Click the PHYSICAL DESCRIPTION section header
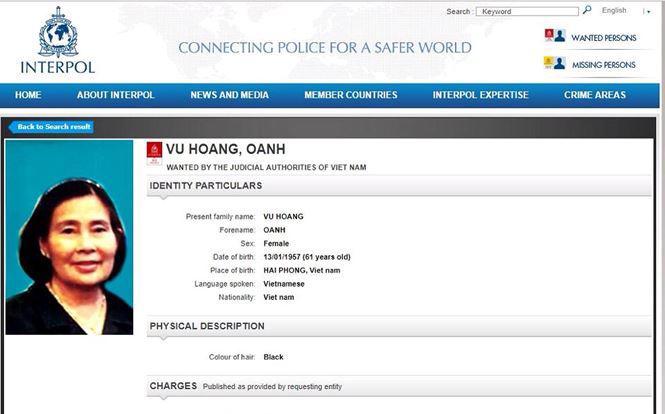Screen dimensions: 665x414 coord(207,326)
